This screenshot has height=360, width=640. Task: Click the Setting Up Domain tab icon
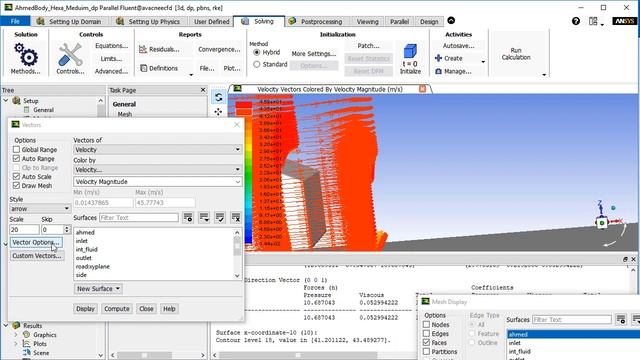click(x=40, y=21)
